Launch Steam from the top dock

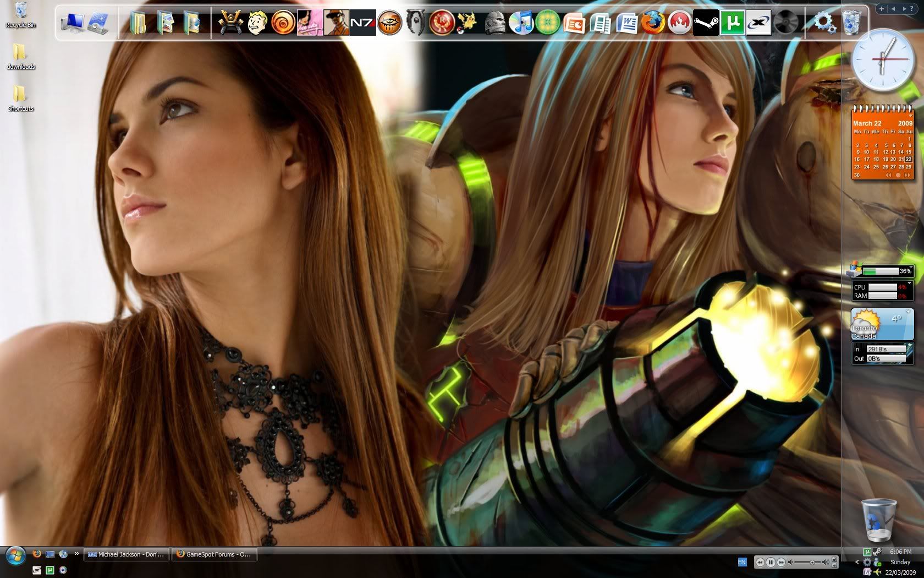(706, 23)
